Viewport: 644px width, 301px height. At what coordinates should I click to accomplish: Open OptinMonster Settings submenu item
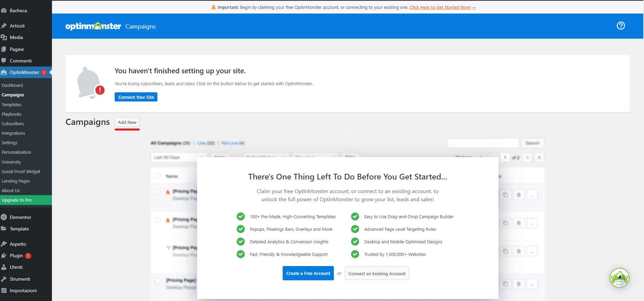click(10, 143)
